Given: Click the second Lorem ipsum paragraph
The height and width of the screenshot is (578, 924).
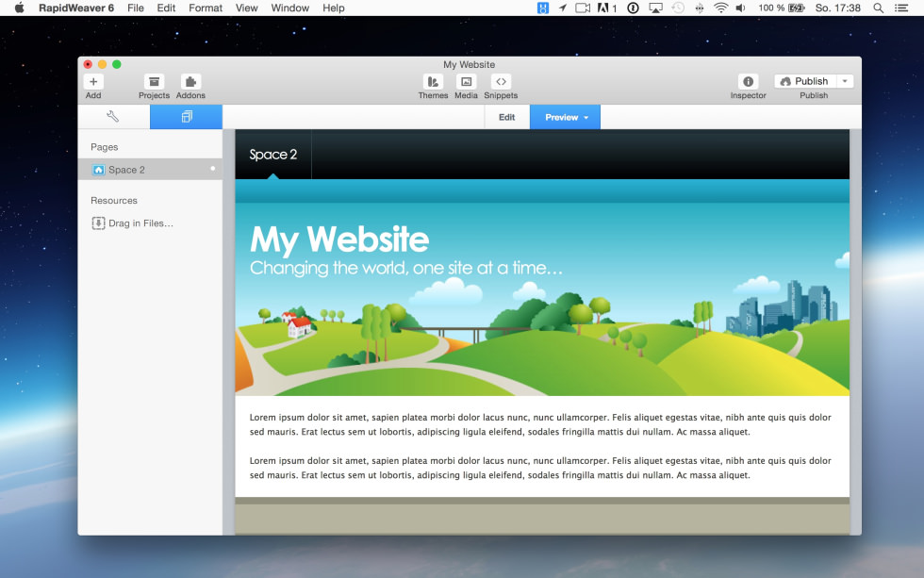Looking at the screenshot, I should (x=540, y=468).
